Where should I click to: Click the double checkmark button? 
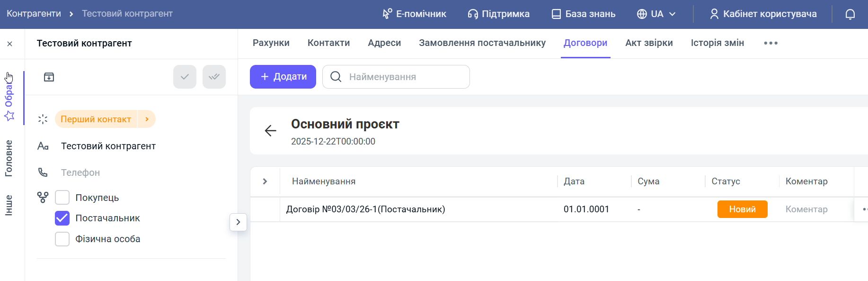pyautogui.click(x=214, y=77)
